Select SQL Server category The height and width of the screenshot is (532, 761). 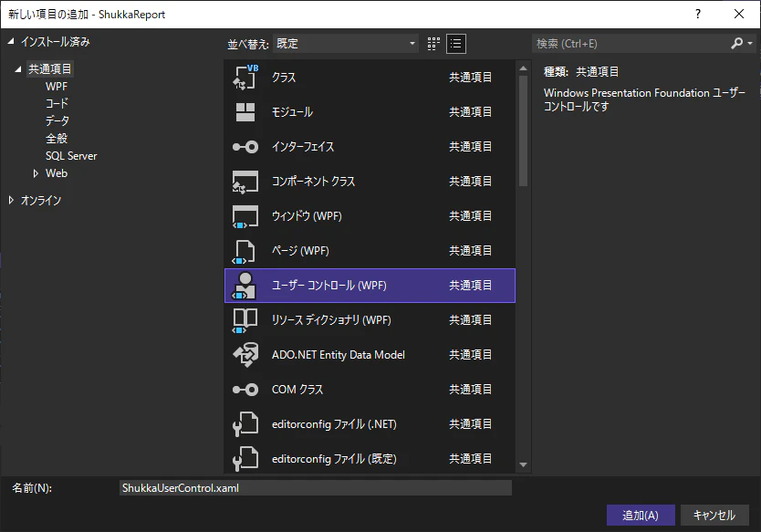point(71,156)
